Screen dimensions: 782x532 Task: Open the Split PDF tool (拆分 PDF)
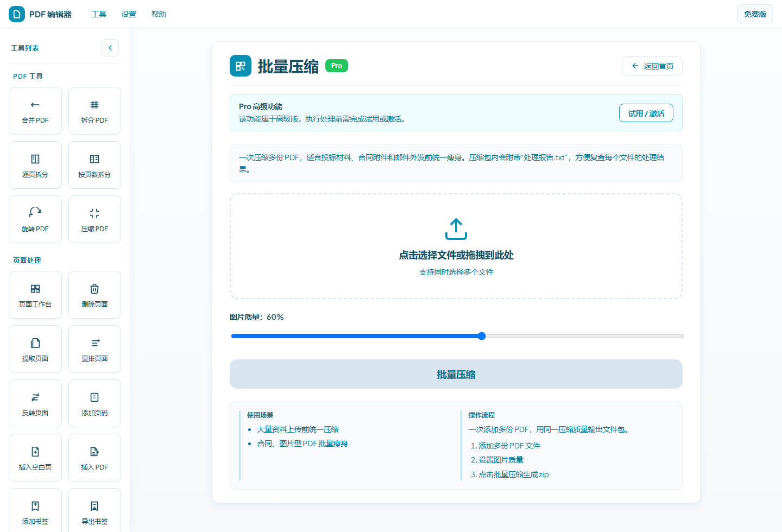[x=94, y=111]
